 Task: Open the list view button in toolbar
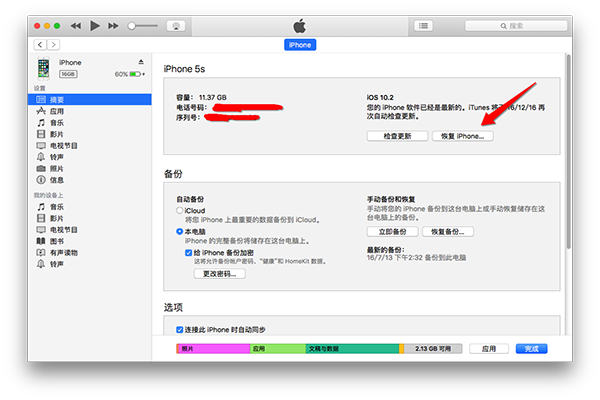click(x=423, y=26)
